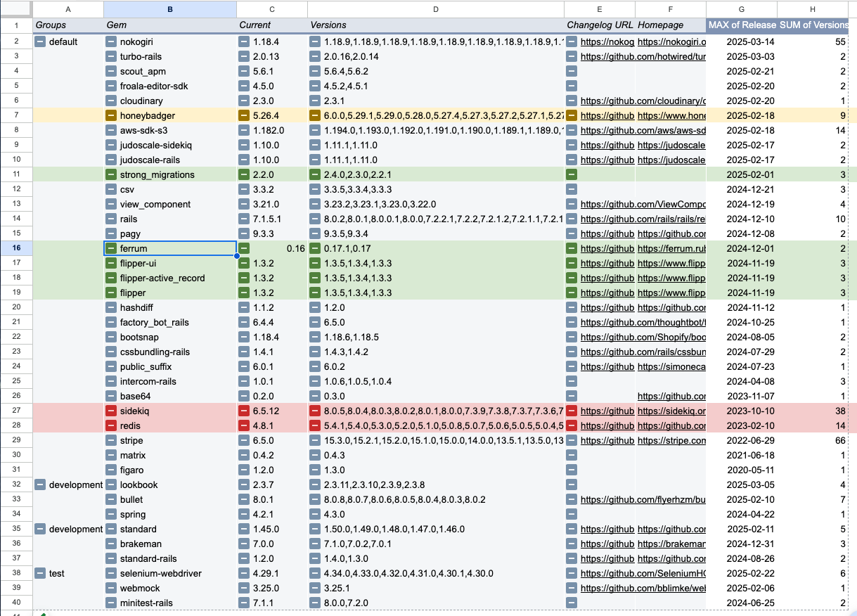Select the judoscale-sidekiq cell
The width and height of the screenshot is (857, 616).
pyautogui.click(x=170, y=146)
